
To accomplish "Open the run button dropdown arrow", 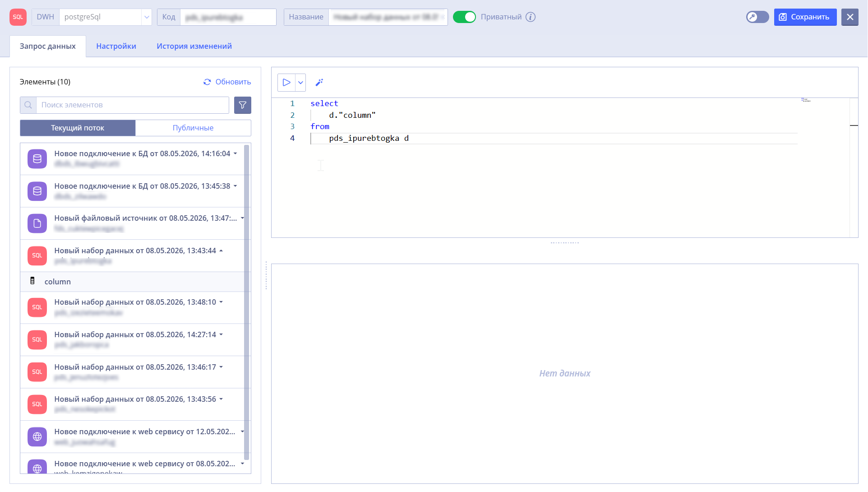I will pos(300,83).
